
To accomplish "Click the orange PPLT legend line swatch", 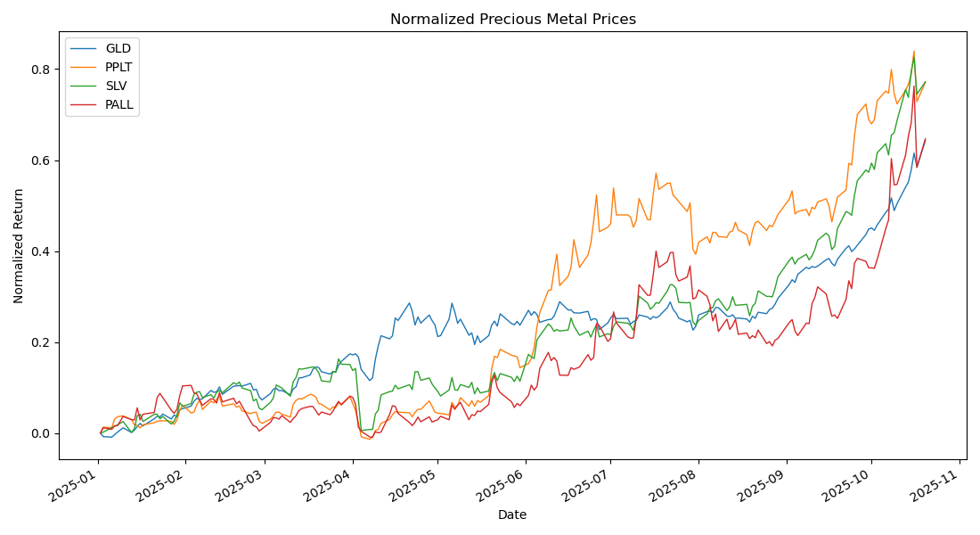I will click(84, 67).
